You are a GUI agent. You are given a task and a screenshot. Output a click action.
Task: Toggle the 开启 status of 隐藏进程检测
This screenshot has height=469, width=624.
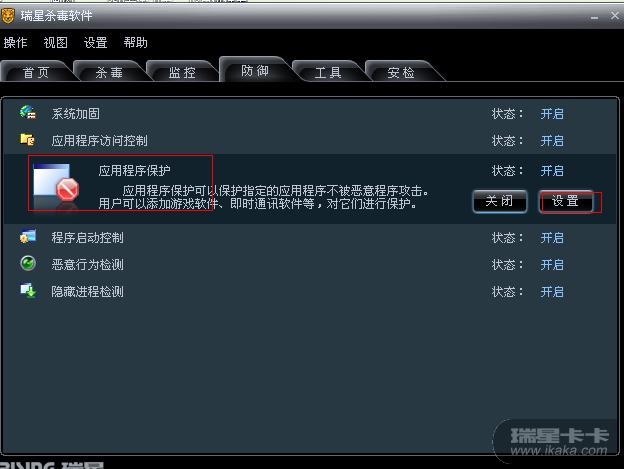[x=552, y=292]
